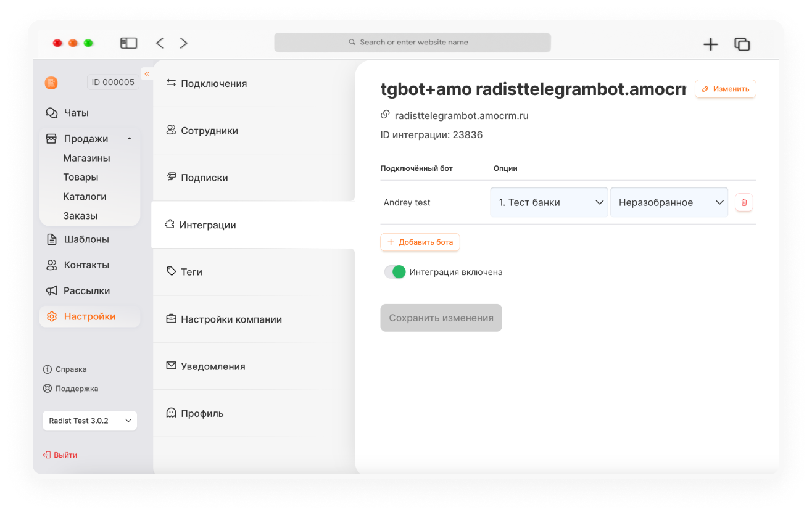Click the envelope icon next to Уведомления

172,366
